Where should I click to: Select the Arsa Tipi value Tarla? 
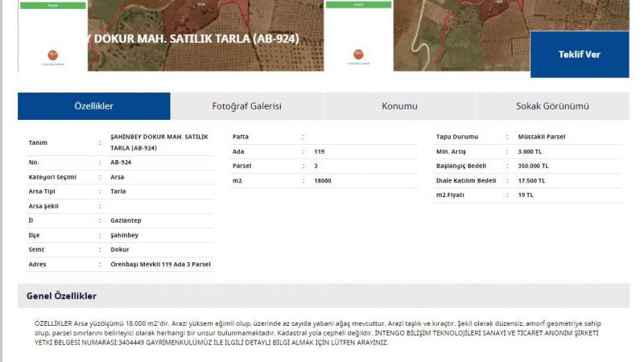(x=118, y=191)
